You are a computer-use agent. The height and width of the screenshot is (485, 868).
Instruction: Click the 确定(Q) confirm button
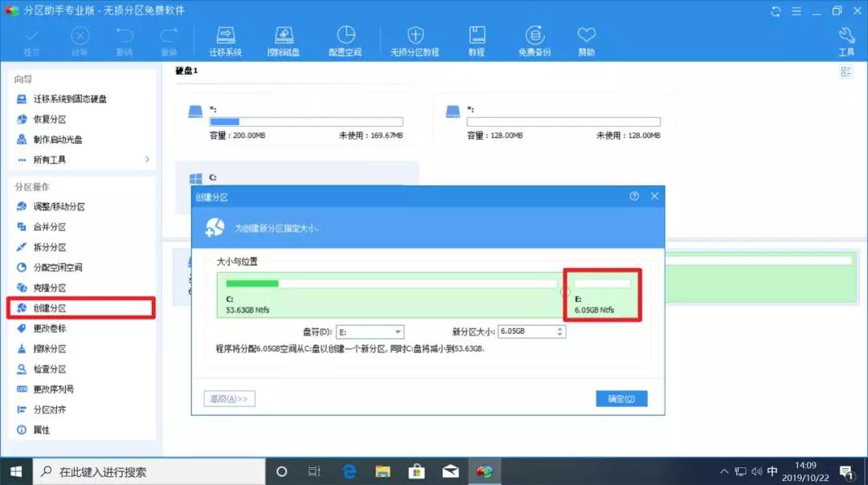click(x=621, y=398)
